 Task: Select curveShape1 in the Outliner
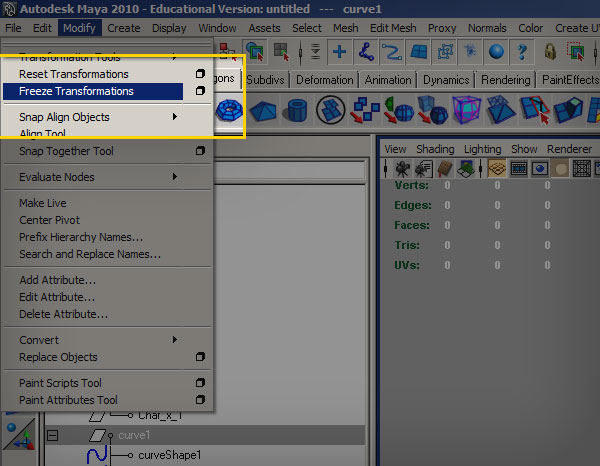[x=170, y=455]
